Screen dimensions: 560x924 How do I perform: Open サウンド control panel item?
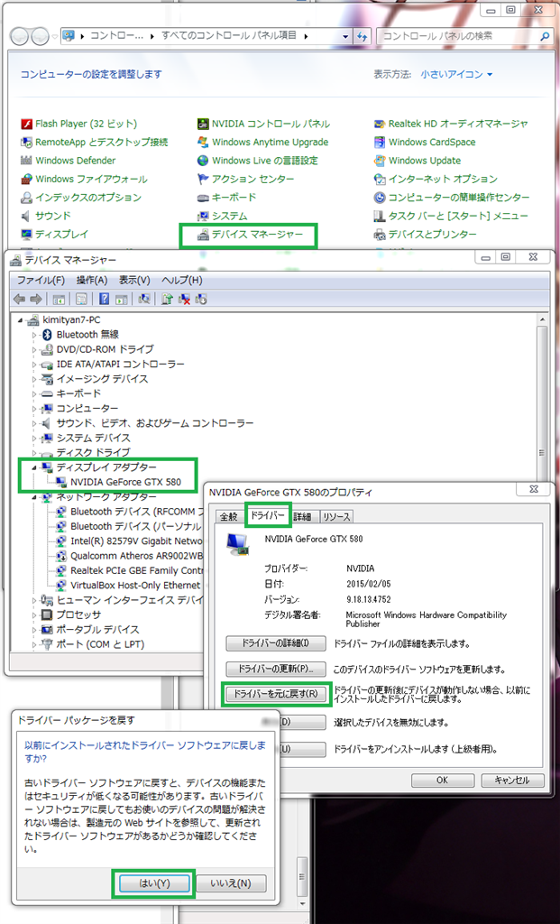(x=46, y=216)
